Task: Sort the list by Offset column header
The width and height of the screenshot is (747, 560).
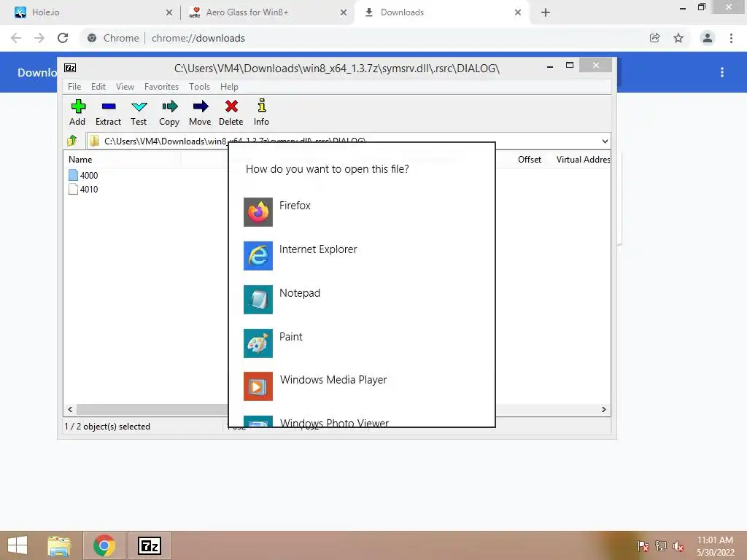Action: (530, 160)
